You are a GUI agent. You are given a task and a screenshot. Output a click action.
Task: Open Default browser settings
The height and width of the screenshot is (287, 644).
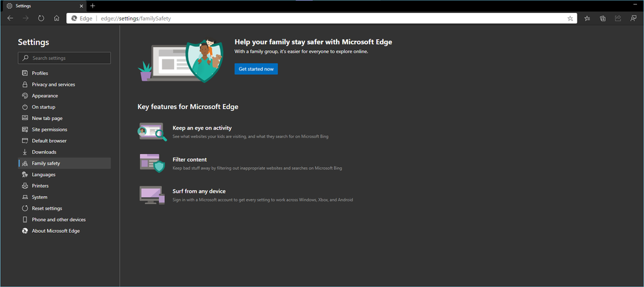(64, 141)
